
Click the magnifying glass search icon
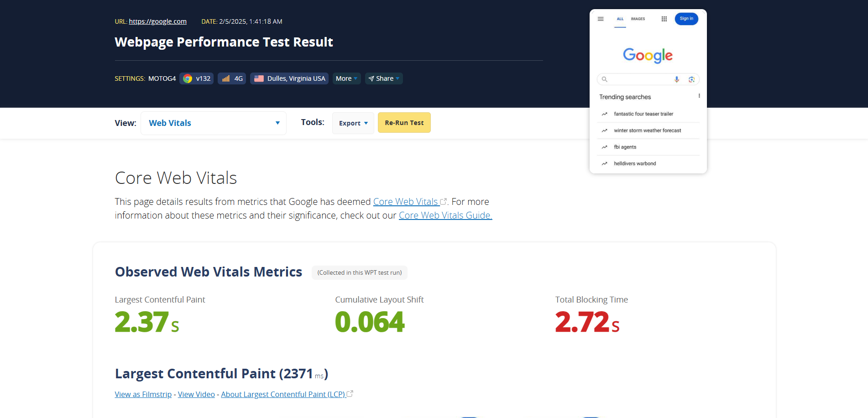604,79
